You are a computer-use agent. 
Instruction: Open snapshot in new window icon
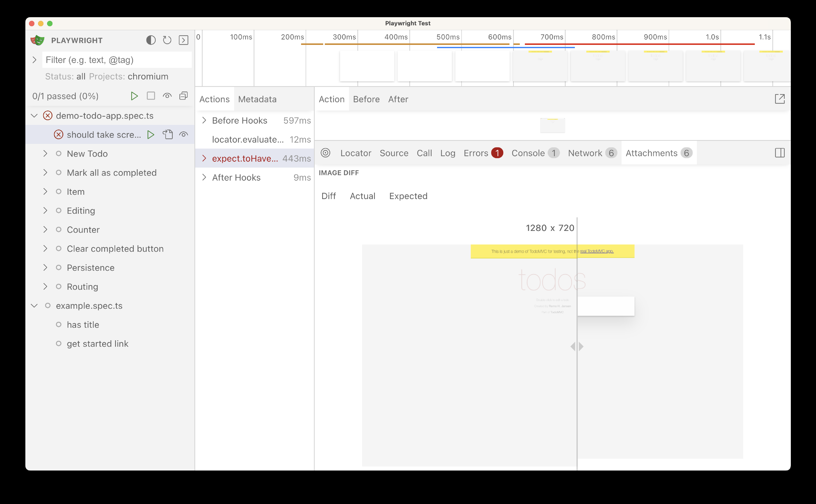pos(780,99)
